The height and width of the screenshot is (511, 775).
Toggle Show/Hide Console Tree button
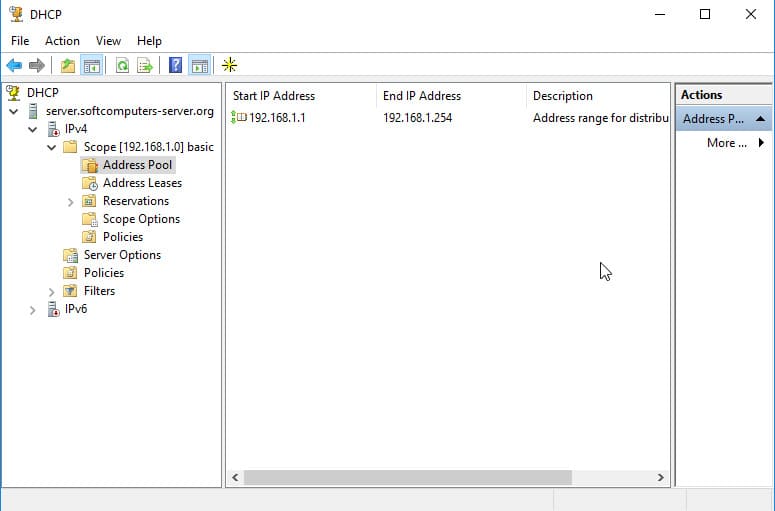[91, 66]
